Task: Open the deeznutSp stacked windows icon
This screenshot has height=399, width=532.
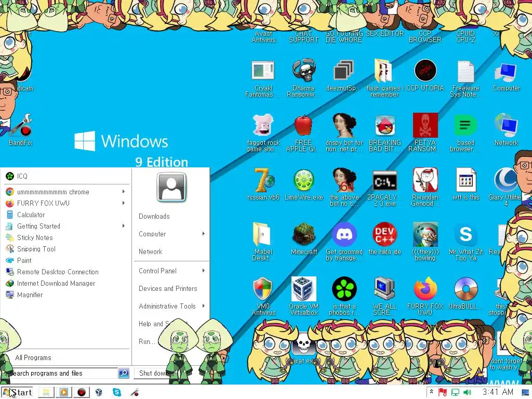Action: tap(344, 71)
